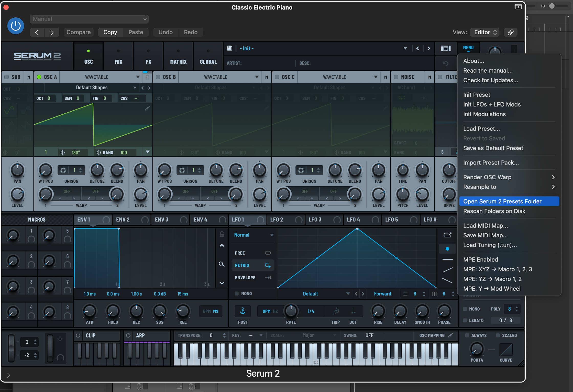Switch to the MATRIX tab
The width and height of the screenshot is (573, 392).
[x=178, y=56]
